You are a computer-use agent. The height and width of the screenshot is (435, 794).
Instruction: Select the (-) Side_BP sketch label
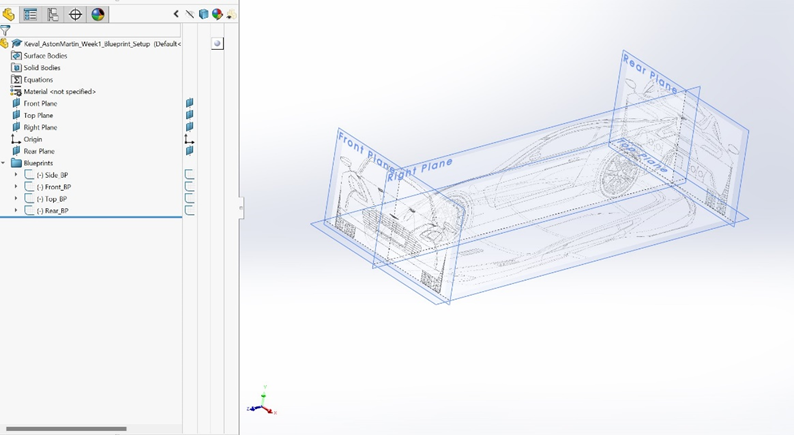tap(52, 175)
